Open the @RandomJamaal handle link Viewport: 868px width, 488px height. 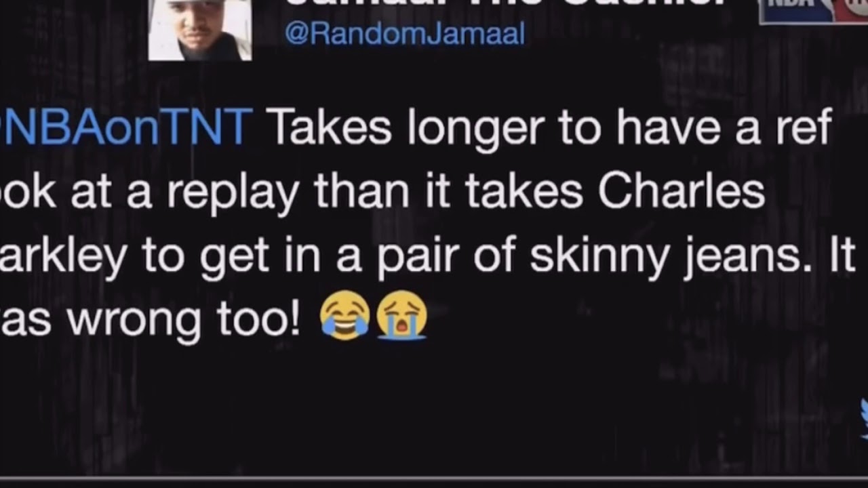(x=405, y=34)
